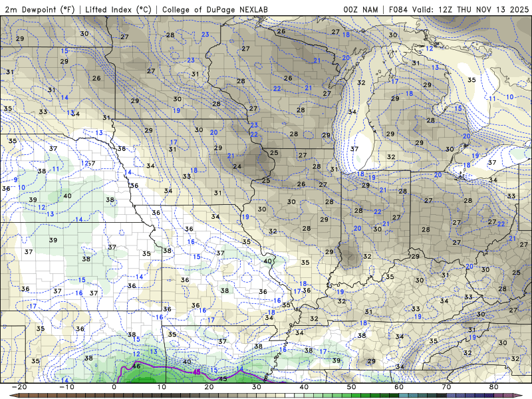Click the "0" tick label on the color scale
This screenshot has width=532, height=399.
pos(114,387)
